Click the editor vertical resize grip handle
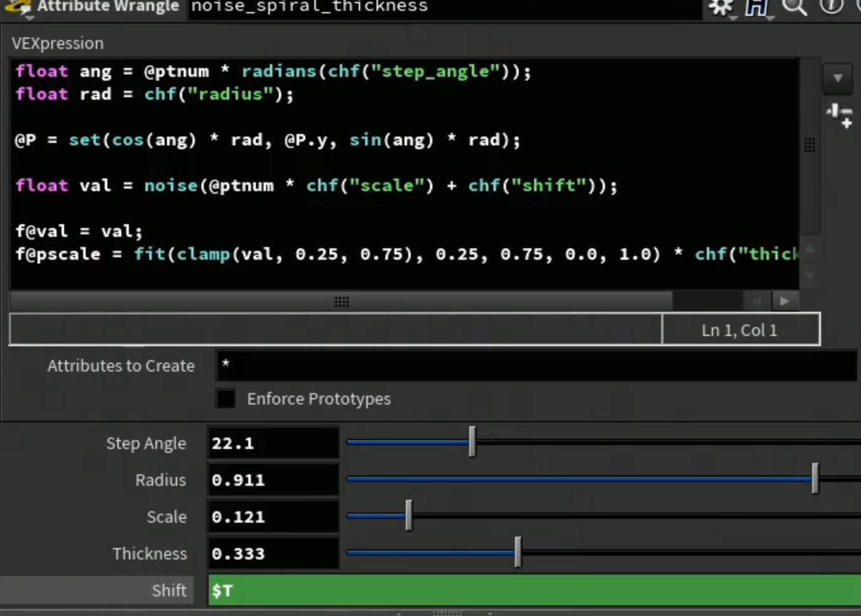This screenshot has width=861, height=616. pos(810,145)
